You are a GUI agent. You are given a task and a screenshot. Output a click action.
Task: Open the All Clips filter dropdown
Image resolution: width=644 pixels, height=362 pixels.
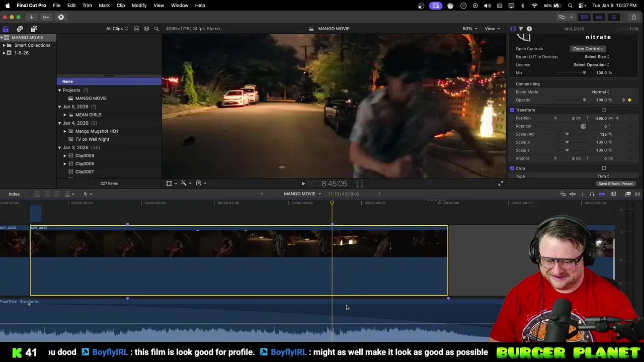click(x=117, y=29)
